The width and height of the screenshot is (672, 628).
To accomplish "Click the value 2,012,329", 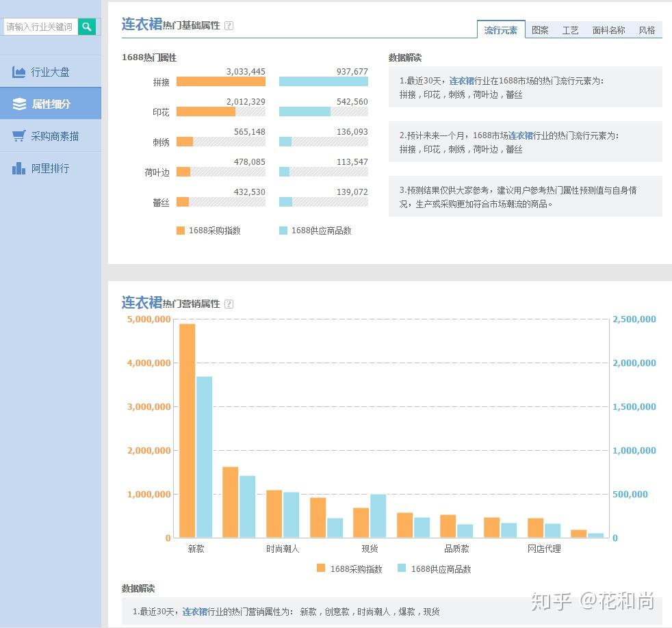I will (246, 101).
